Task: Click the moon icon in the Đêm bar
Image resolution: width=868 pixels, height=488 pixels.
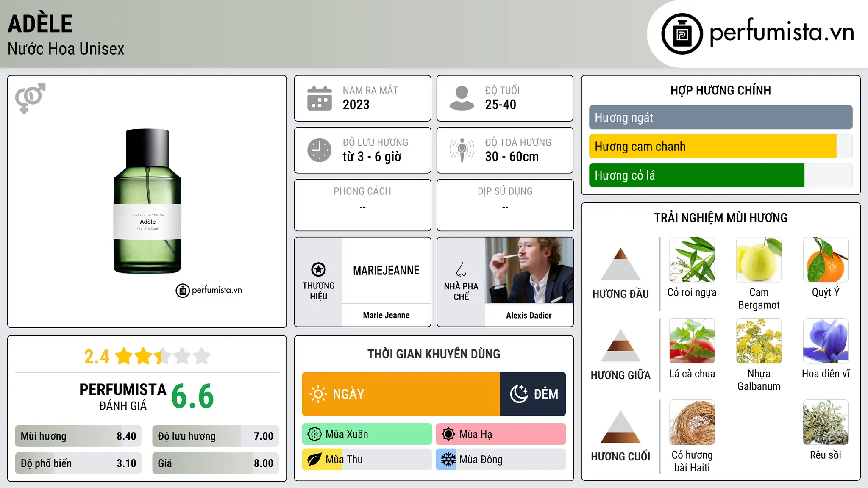Action: pos(519,394)
